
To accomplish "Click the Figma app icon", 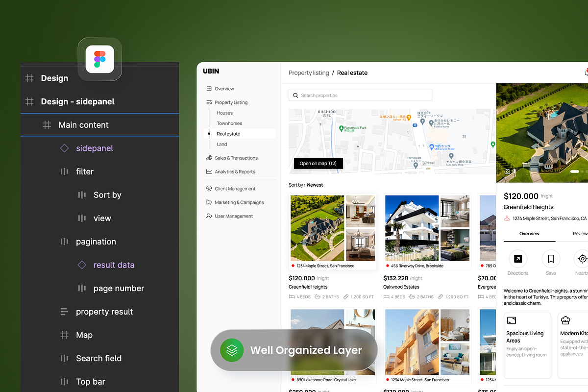I will [100, 59].
